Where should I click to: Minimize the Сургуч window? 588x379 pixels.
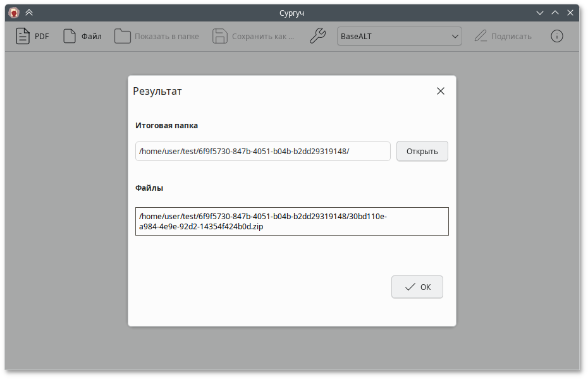540,13
